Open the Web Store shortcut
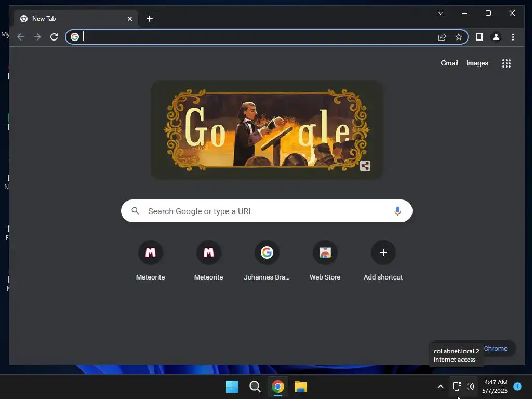Screen dimensions: 532x399 coord(325,261)
